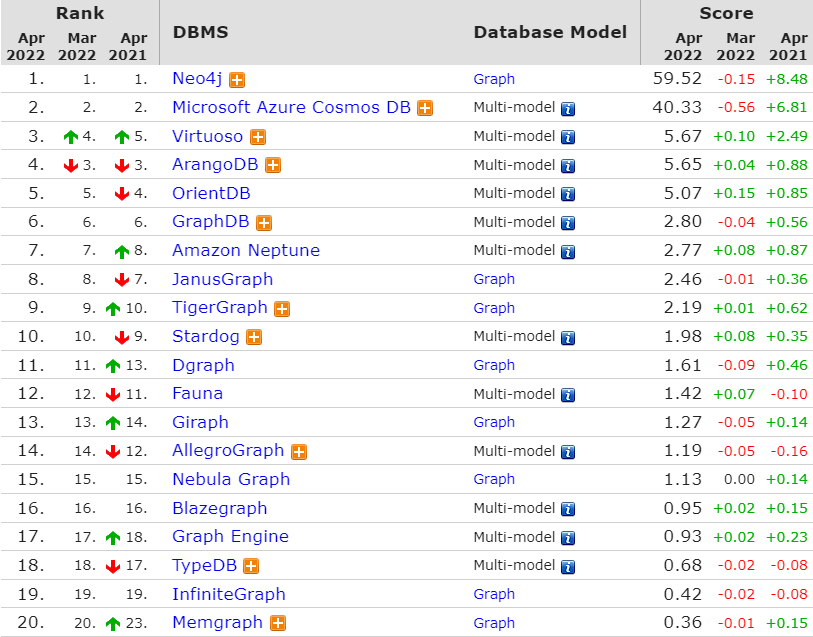This screenshot has height=637, width=813.
Task: Click the Graph model link in Neo4j row
Action: tap(494, 79)
